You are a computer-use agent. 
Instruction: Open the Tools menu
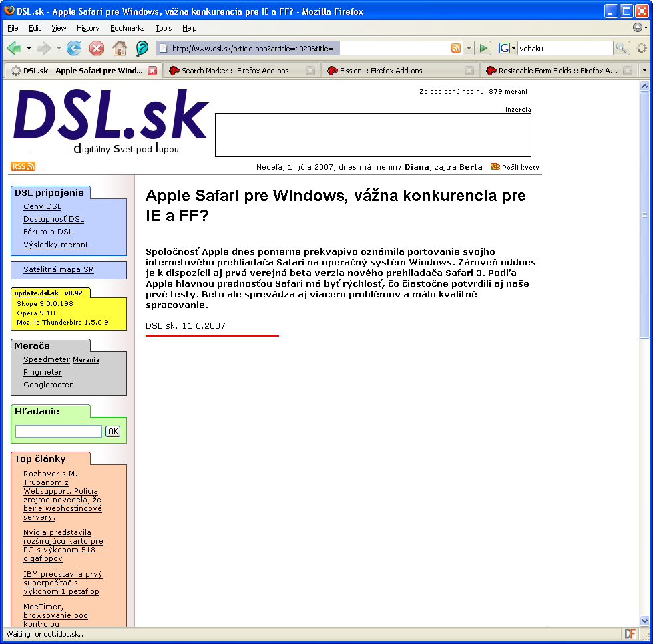163,28
